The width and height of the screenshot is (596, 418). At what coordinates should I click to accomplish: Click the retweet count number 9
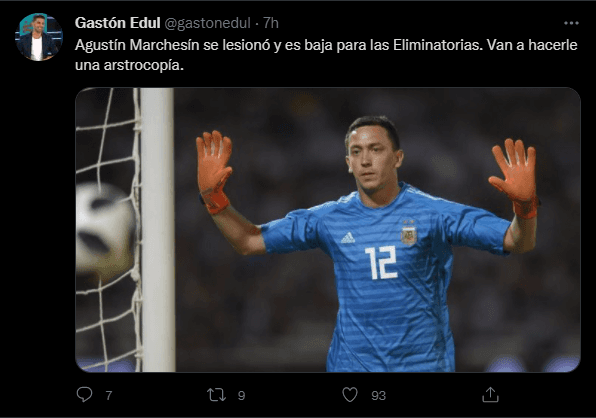(x=241, y=396)
